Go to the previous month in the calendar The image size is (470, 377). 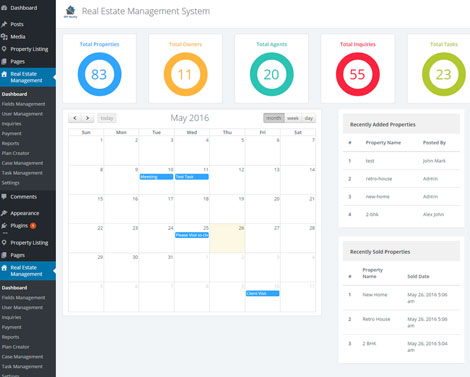tap(75, 118)
